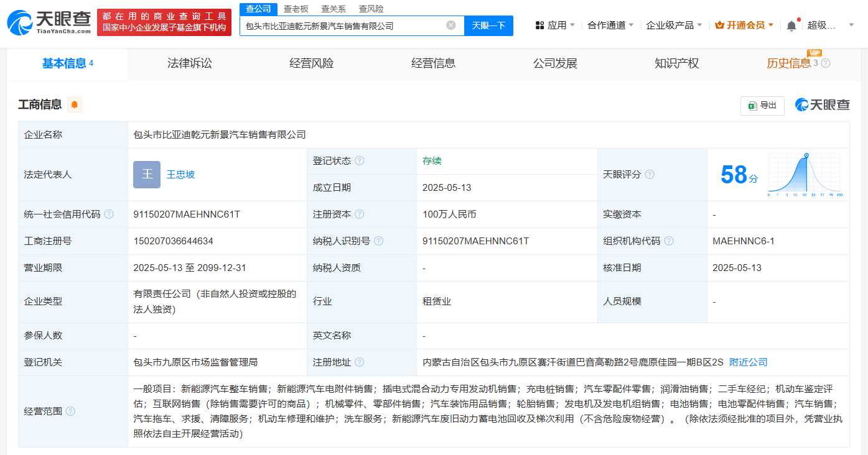The width and height of the screenshot is (868, 455).
Task: Open the 公司发展 tab
Action: [555, 63]
